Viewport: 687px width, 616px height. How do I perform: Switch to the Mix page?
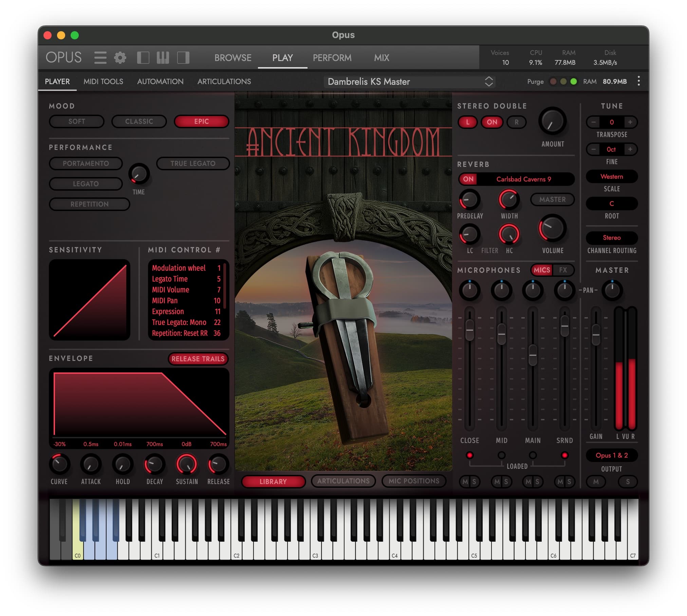coord(382,58)
